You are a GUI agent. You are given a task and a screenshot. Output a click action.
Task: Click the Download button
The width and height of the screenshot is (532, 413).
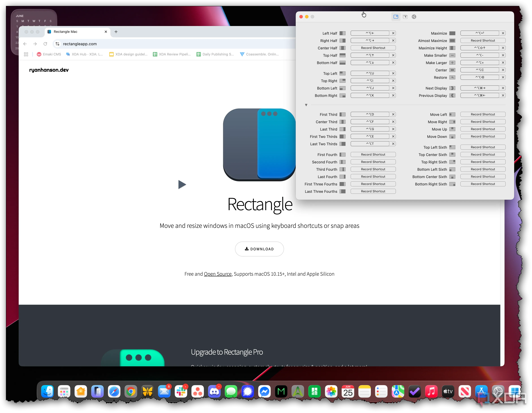pos(259,249)
